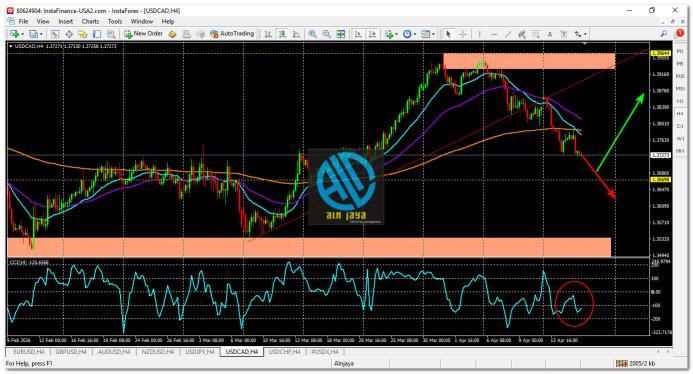Open the Charts menu
This screenshot has width=693, height=374.
tap(90, 21)
